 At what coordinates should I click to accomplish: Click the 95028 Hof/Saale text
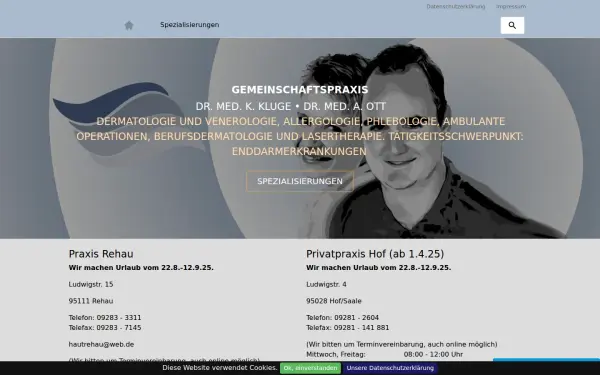click(x=334, y=301)
